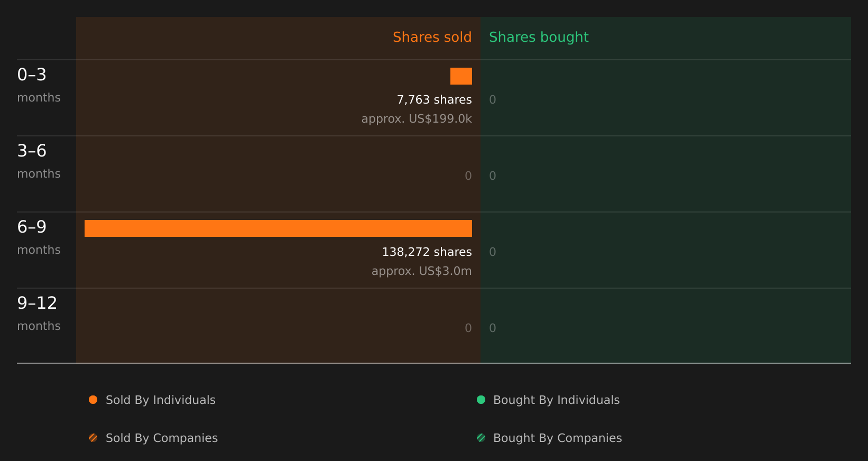
Task: Click the approx. US$3.0m value
Action: click(421, 271)
